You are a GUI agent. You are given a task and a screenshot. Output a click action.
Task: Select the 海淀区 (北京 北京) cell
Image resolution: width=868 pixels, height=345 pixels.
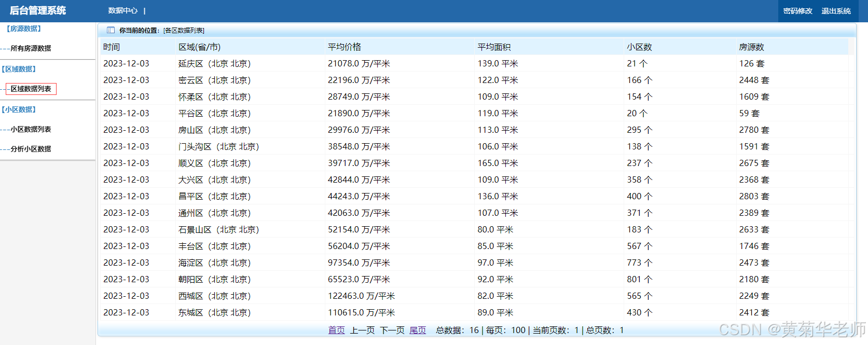pyautogui.click(x=214, y=263)
